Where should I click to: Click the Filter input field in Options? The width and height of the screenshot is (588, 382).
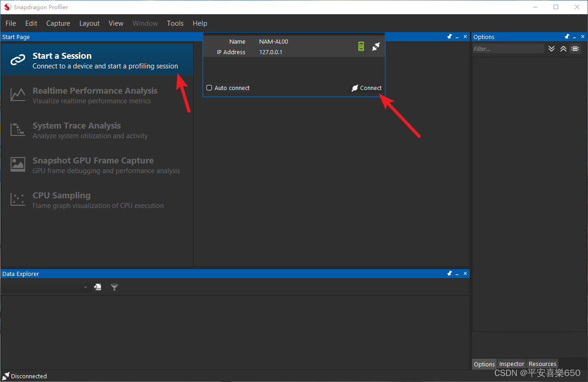(508, 48)
